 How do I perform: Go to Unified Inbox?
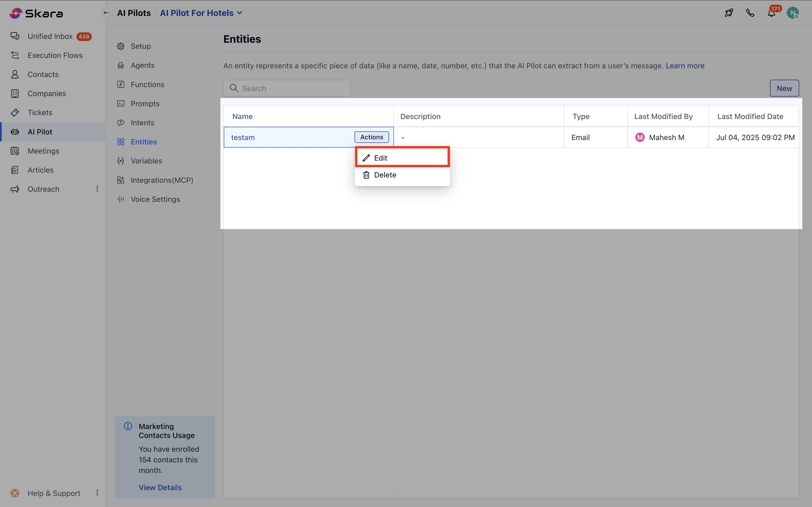tap(50, 36)
